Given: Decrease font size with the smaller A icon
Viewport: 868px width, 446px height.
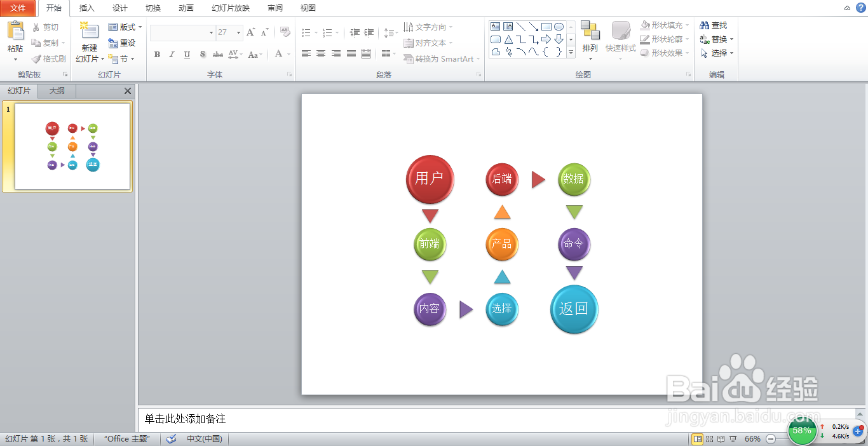Looking at the screenshot, I should click(265, 32).
